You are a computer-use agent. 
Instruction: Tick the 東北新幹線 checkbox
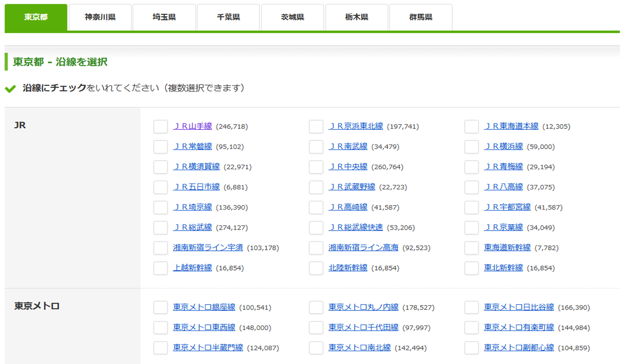(471, 268)
